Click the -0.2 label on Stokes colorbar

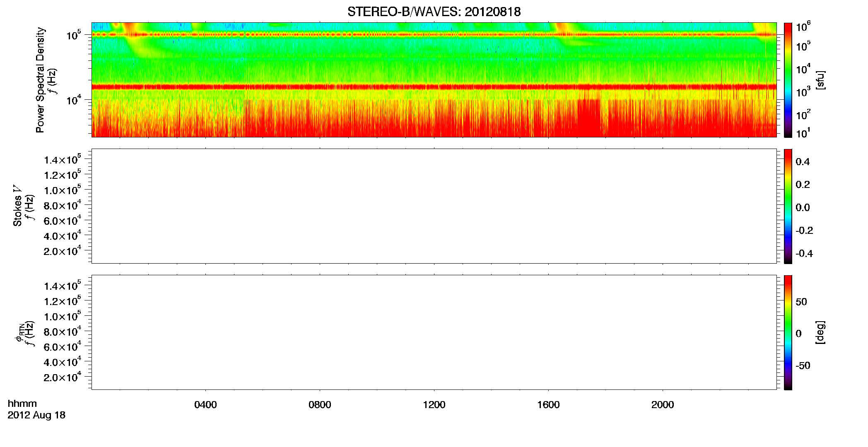[x=804, y=231]
